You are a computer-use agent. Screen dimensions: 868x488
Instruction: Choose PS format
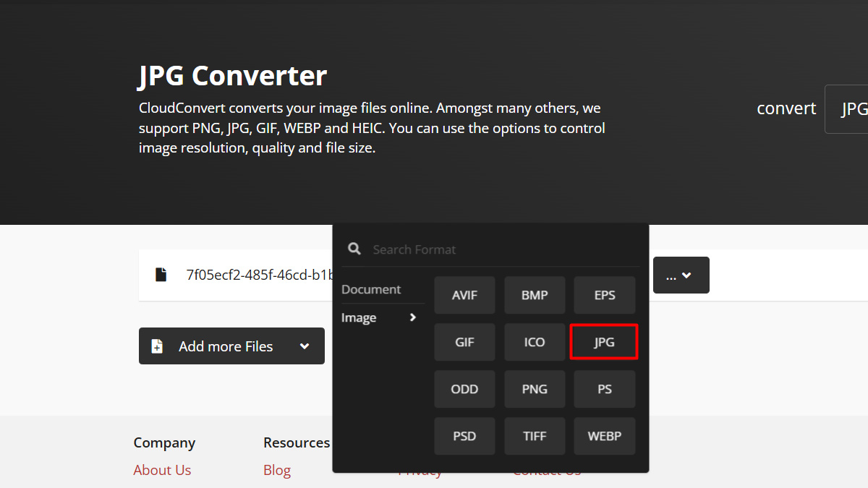[x=605, y=389]
